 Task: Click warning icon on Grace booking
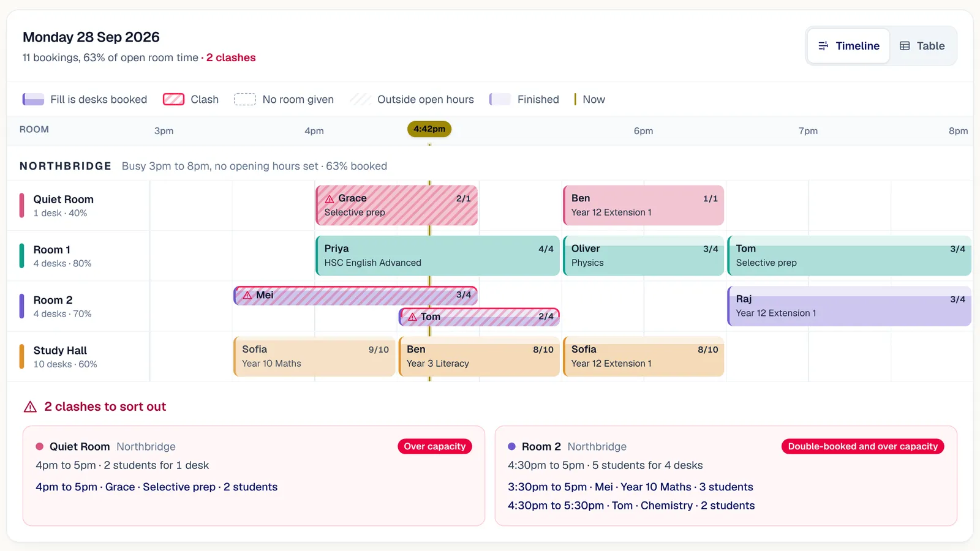(x=330, y=198)
